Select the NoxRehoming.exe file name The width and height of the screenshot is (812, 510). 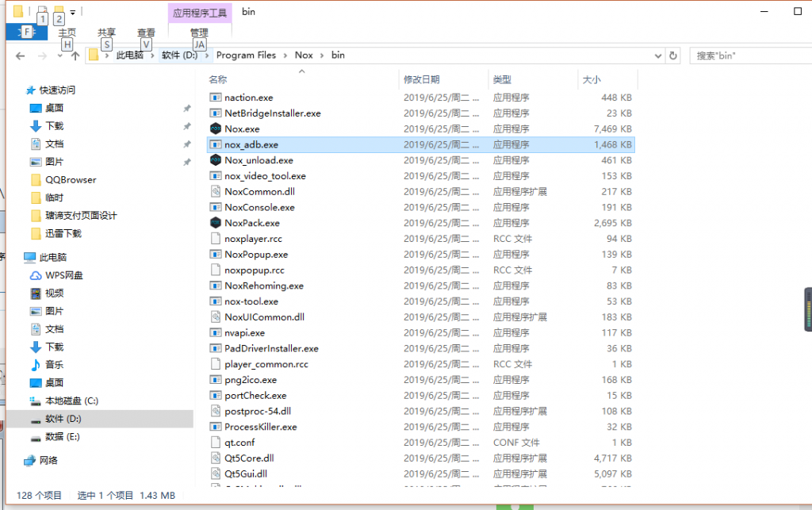pos(264,286)
